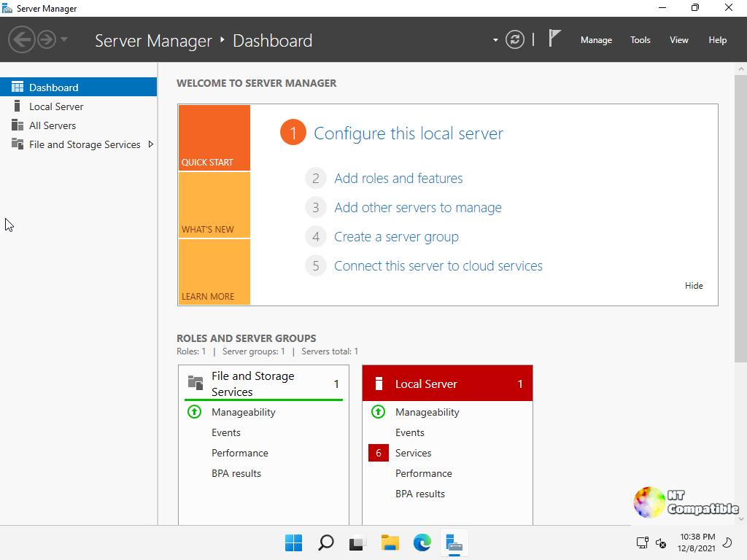Image resolution: width=747 pixels, height=560 pixels.
Task: Click the network tray icon
Action: click(642, 542)
